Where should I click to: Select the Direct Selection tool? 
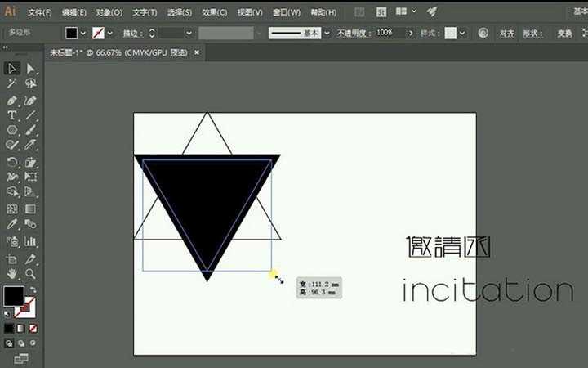[x=31, y=68]
